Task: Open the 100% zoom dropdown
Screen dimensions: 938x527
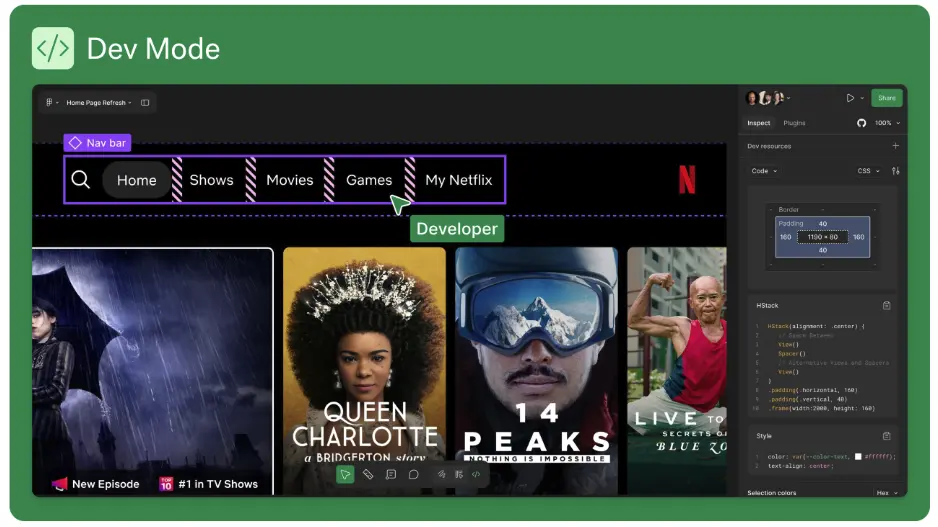Action: pos(887,123)
